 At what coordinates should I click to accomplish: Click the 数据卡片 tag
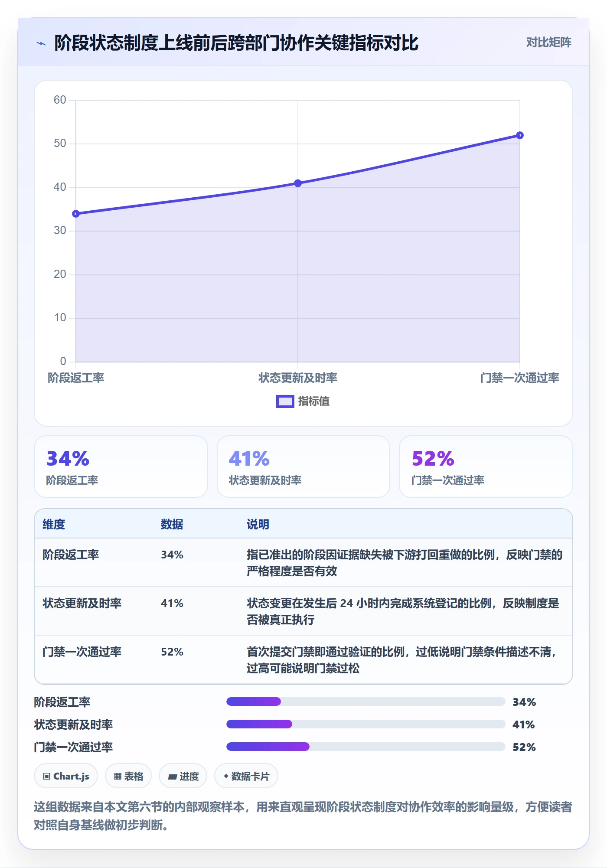(246, 777)
